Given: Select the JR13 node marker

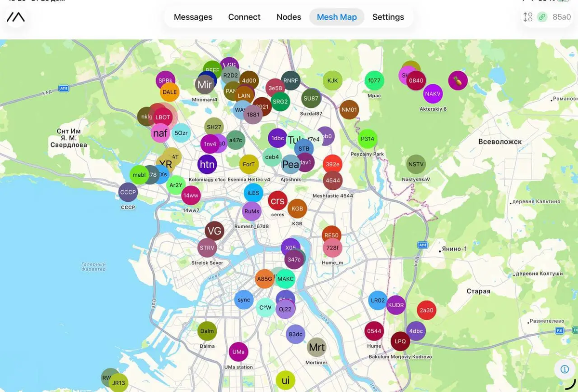Looking at the screenshot, I should click(x=118, y=383).
